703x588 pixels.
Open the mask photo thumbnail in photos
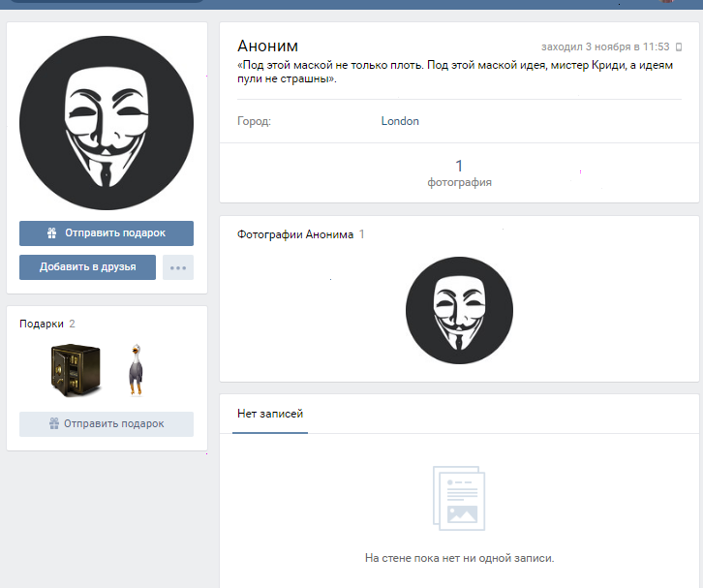459,310
